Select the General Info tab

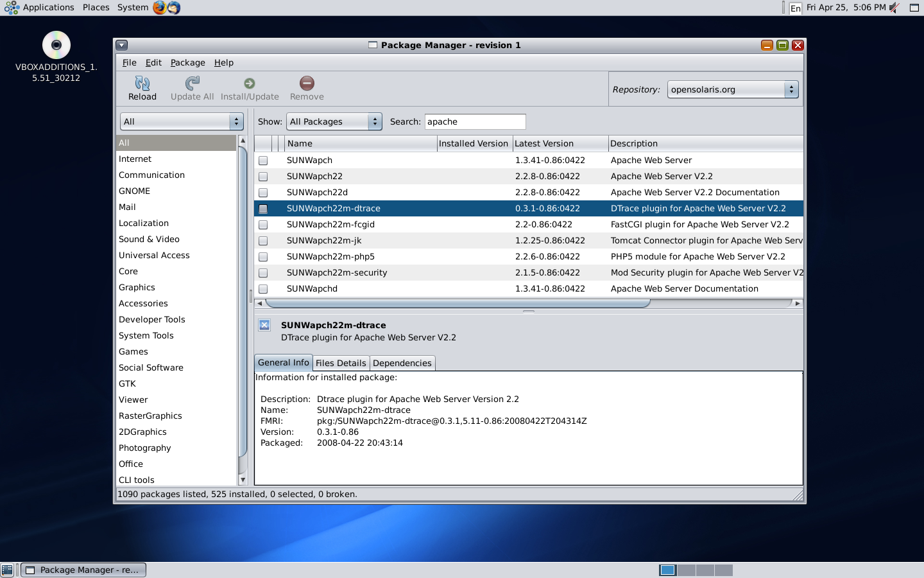click(x=284, y=362)
